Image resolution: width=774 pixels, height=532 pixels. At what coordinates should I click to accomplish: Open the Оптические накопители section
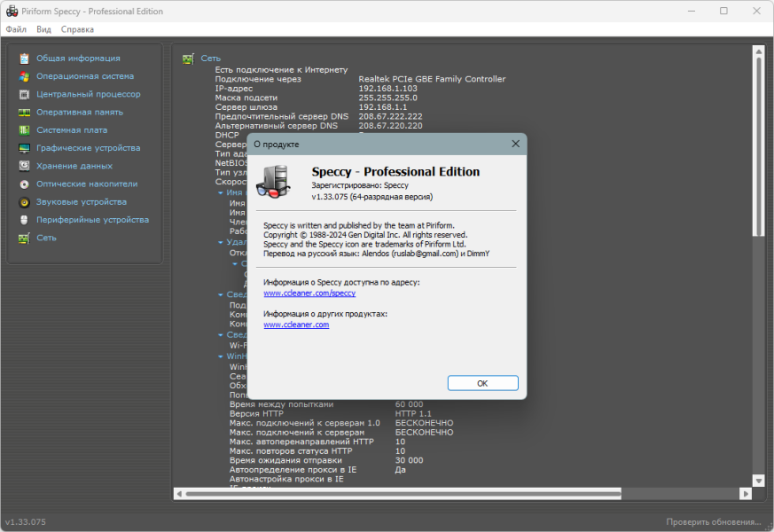[x=87, y=184]
